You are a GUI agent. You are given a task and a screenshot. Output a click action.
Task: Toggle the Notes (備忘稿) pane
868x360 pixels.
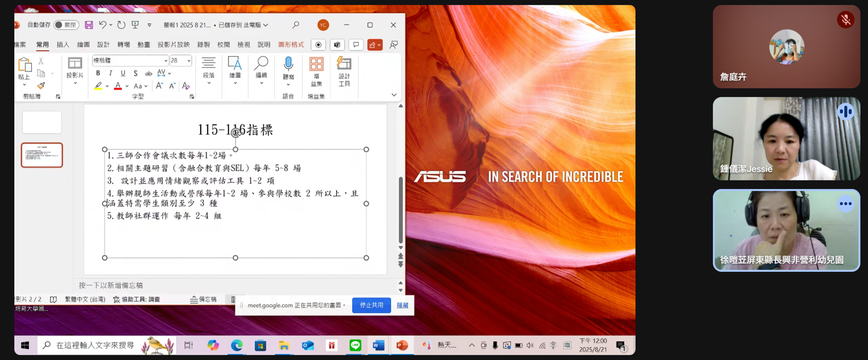(x=203, y=299)
